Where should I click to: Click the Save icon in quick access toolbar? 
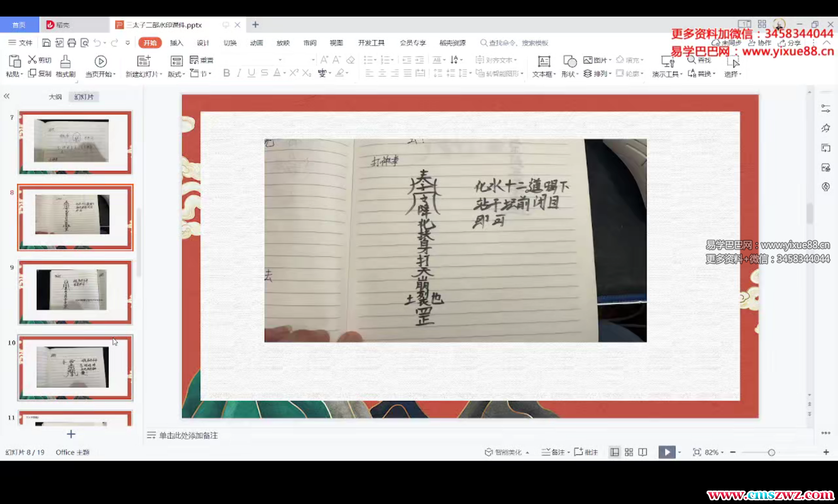point(47,43)
